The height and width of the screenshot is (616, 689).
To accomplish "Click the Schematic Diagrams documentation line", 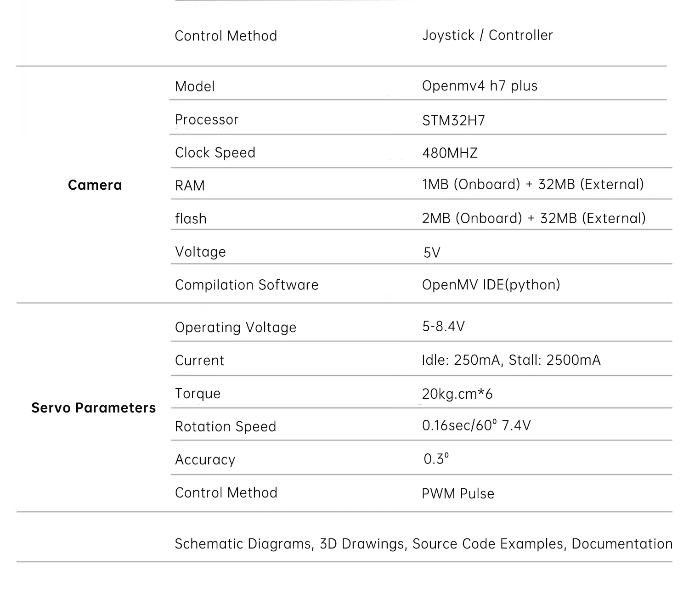I will [424, 544].
